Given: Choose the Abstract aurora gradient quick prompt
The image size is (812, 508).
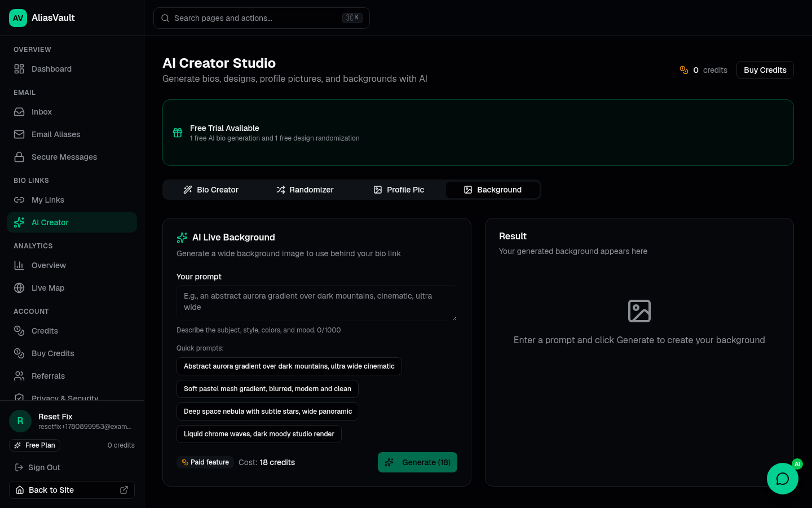Looking at the screenshot, I should [x=289, y=366].
